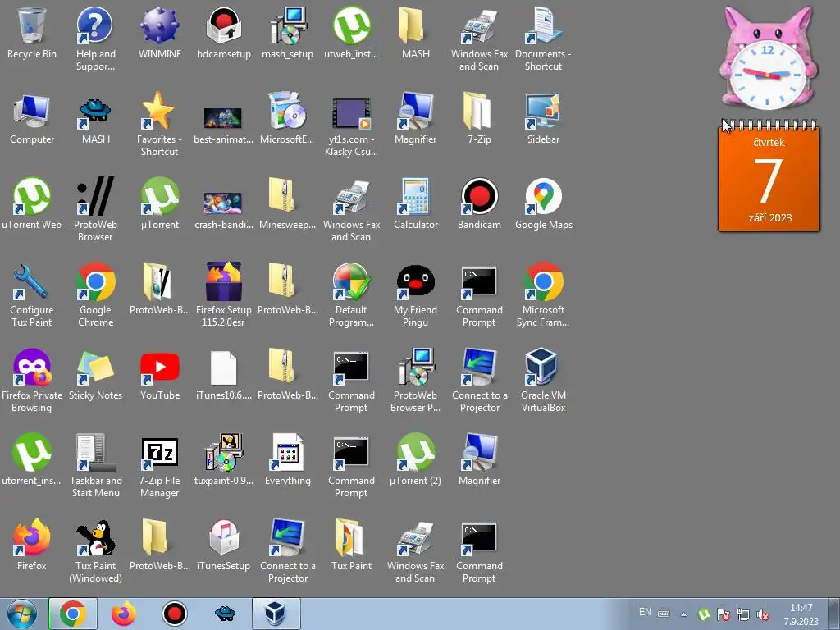Open Taskbar and Start Menu shortcut
This screenshot has height=630, width=840.
tap(95, 465)
